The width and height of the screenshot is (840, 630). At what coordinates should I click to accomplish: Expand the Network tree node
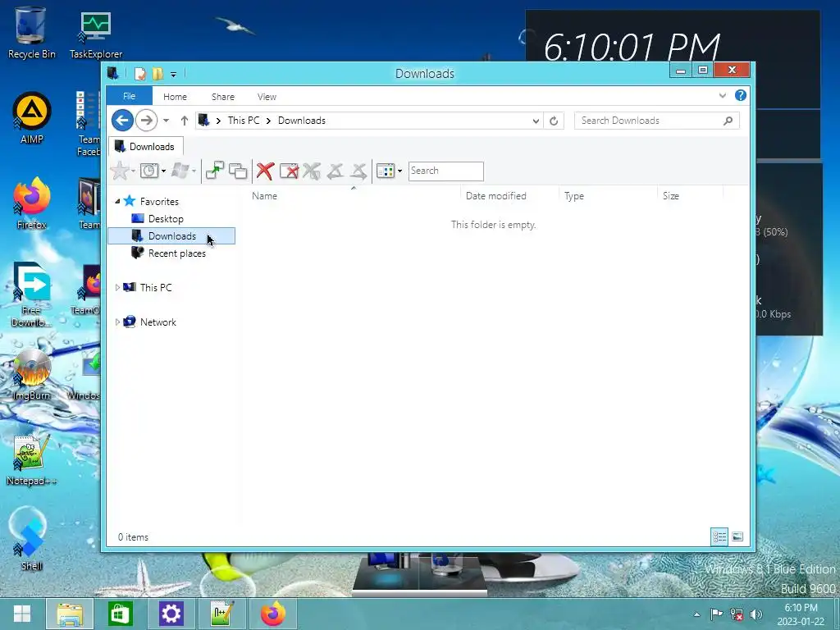click(x=117, y=322)
